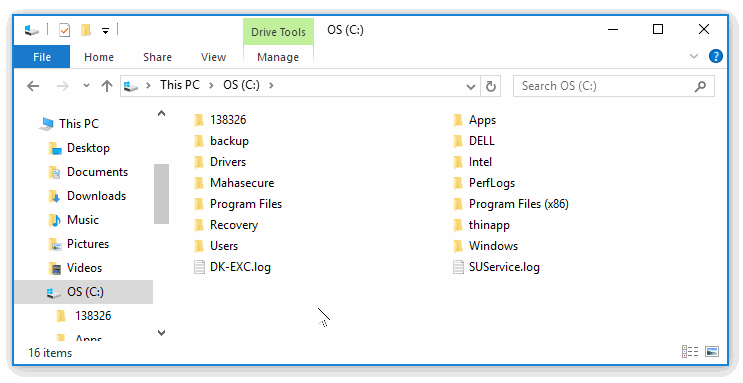The image size is (743, 383).
Task: Go up one level with Up arrow
Action: click(107, 86)
